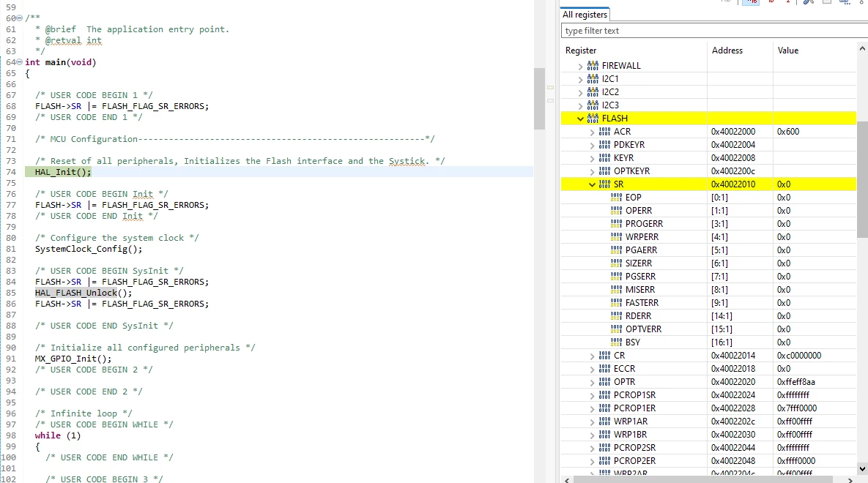Viewport: 868px width, 483px height.
Task: Click the PCROP1ER register icon
Action: 604,408
